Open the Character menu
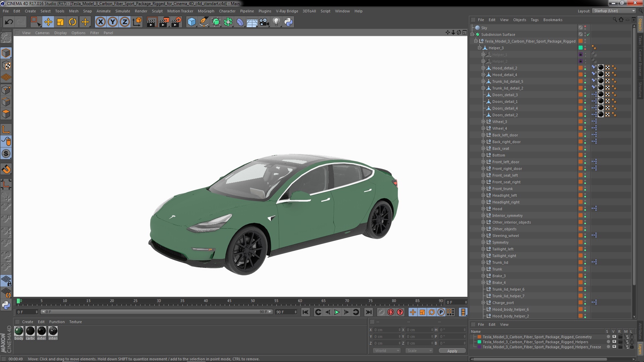This screenshot has height=362, width=644. (x=227, y=11)
